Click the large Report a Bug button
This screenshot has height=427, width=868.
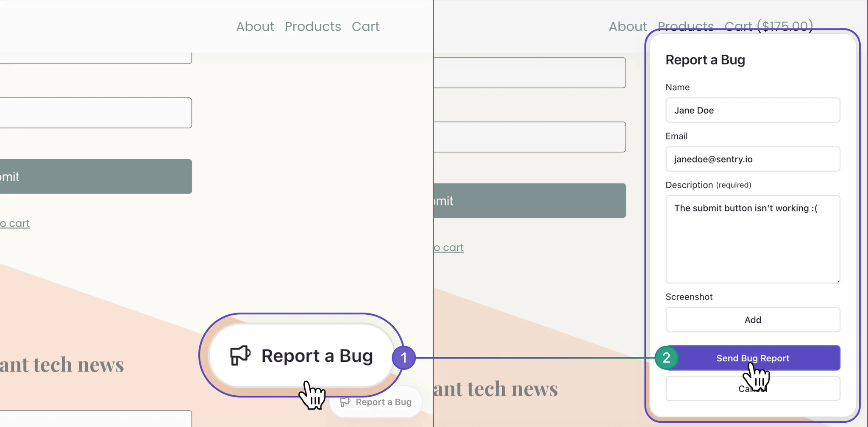point(302,355)
